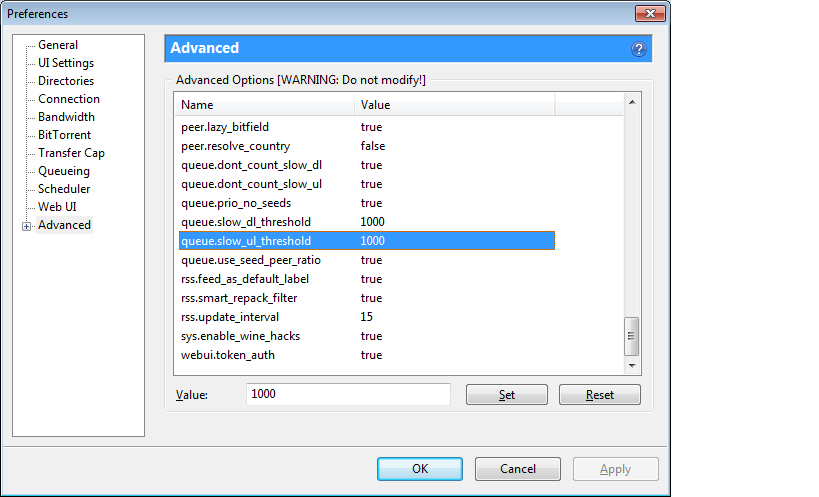Click the value 15 for rss.update_interval
819x497 pixels.
point(367,317)
